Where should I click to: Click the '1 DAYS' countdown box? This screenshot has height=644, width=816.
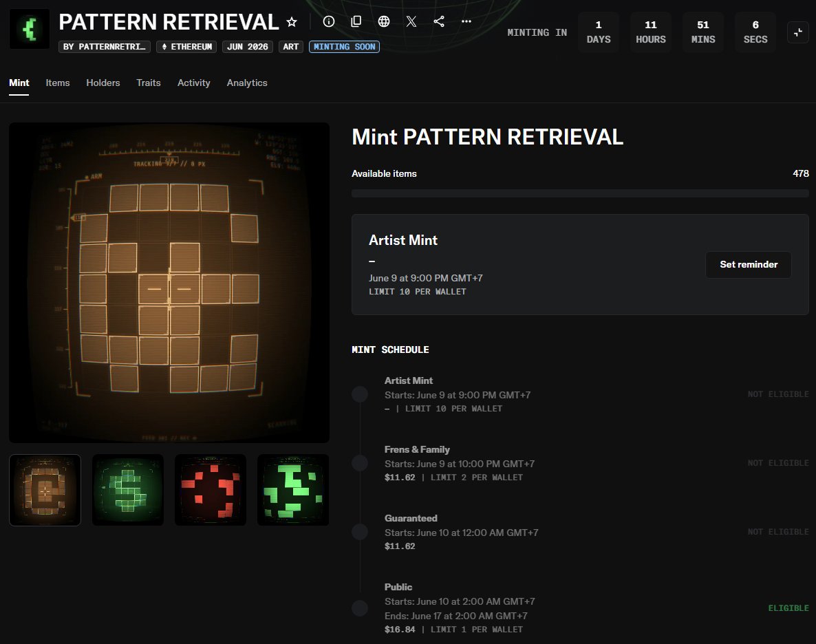point(599,32)
